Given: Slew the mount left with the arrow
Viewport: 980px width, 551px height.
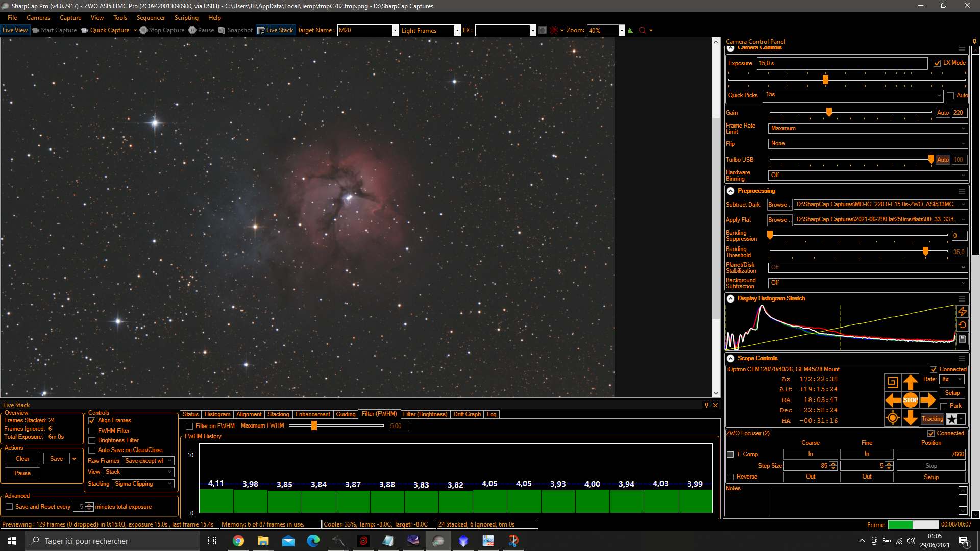Looking at the screenshot, I should pyautogui.click(x=893, y=400).
